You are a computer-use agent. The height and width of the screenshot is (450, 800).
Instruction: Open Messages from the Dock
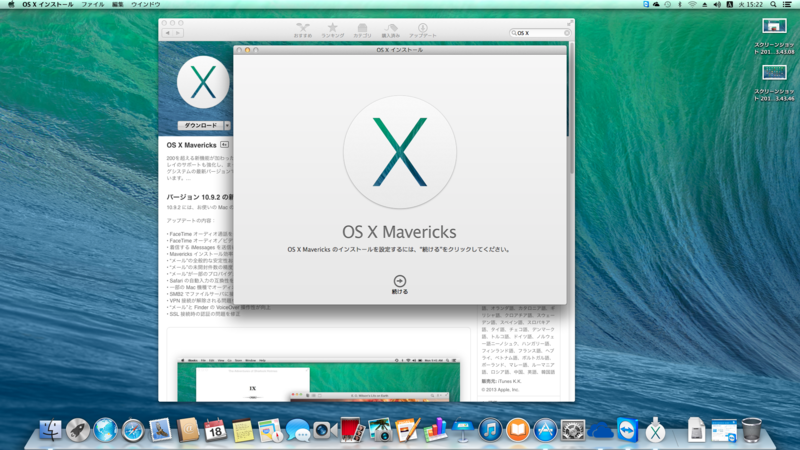click(297, 430)
